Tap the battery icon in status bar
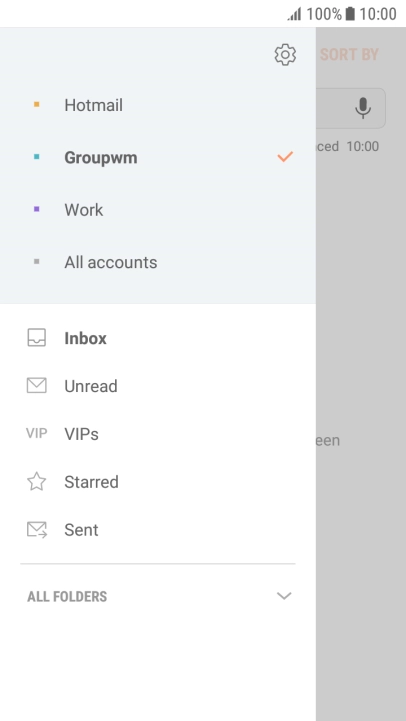The height and width of the screenshot is (721, 406). 350,14
